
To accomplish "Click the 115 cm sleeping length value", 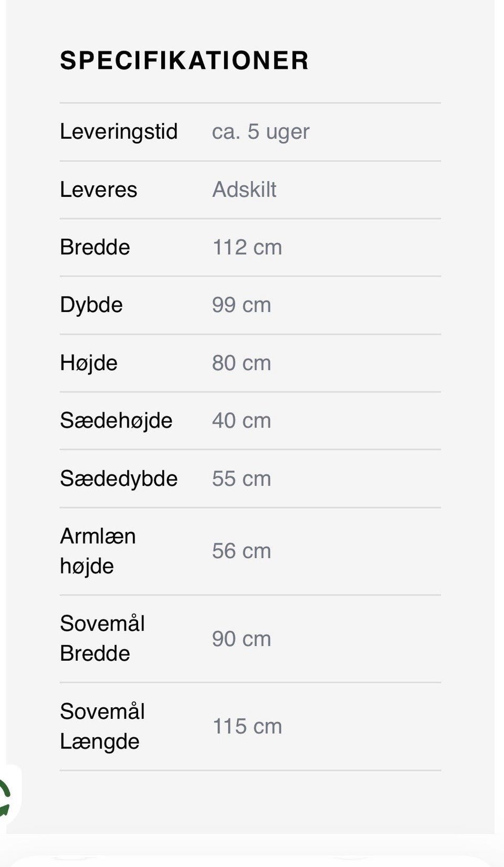I will [247, 726].
